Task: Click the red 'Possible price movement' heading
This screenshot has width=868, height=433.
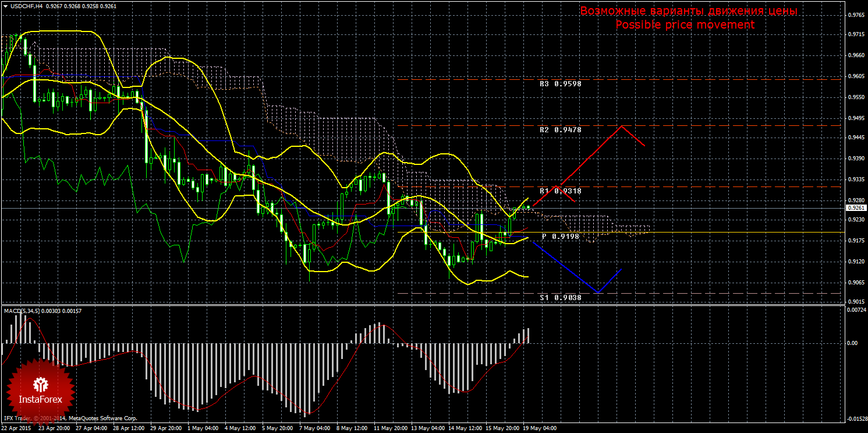Action: [685, 25]
